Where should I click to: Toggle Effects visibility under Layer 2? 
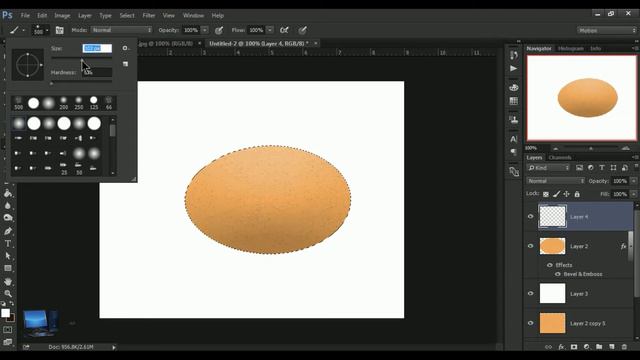(x=549, y=265)
